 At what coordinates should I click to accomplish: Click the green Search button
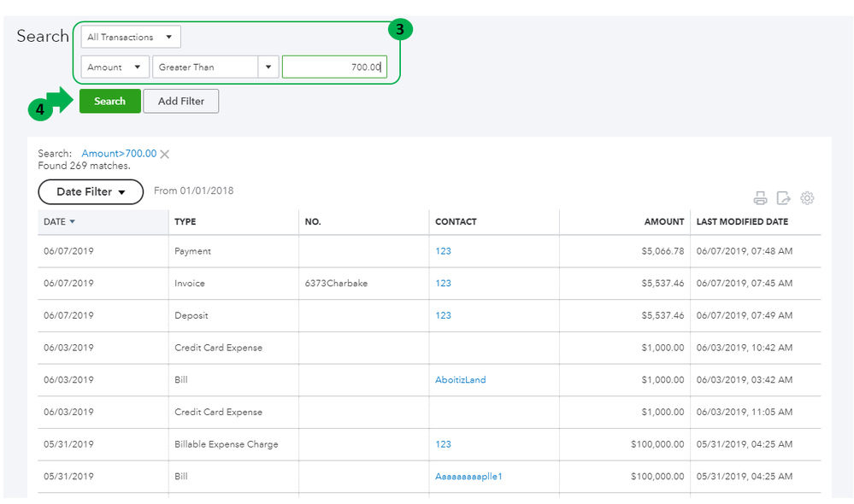109,102
